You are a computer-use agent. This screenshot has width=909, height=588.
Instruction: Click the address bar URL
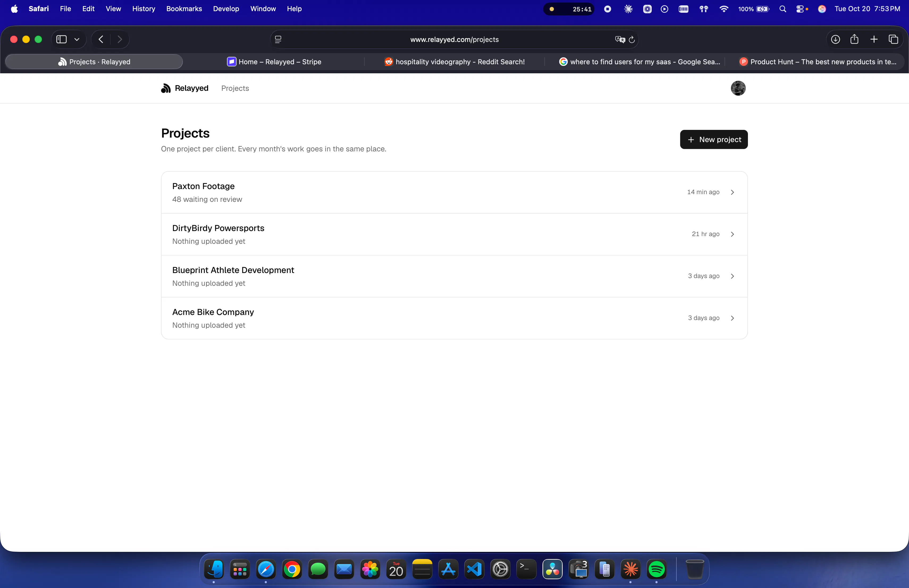tap(454, 39)
